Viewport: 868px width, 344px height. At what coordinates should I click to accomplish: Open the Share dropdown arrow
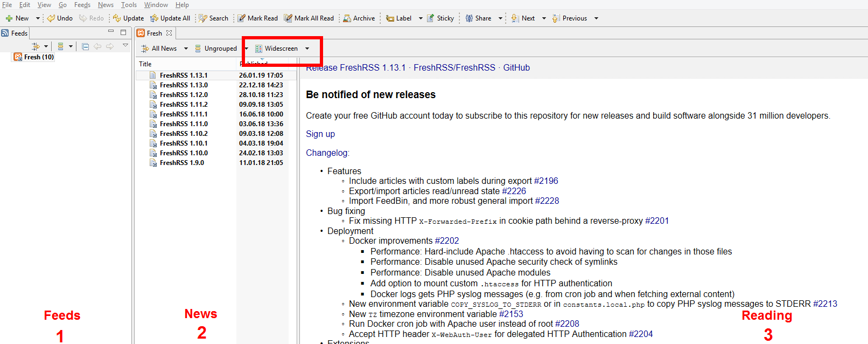click(500, 18)
